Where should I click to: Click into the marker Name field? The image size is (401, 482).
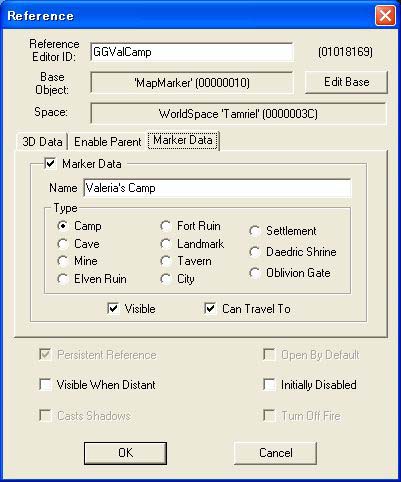pos(217,188)
